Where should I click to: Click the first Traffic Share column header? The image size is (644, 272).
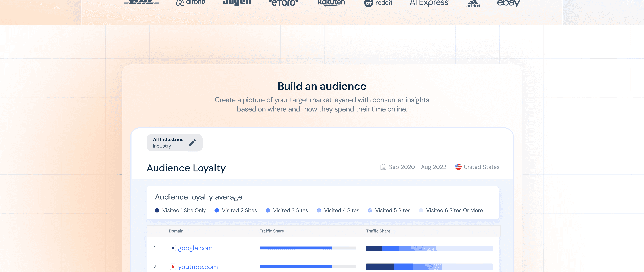pyautogui.click(x=272, y=231)
